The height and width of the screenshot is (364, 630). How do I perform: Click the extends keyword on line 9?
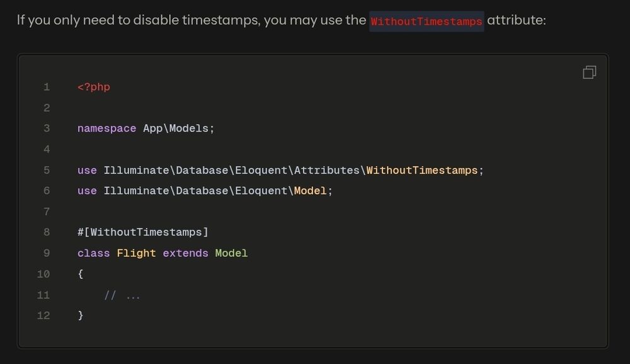tap(185, 253)
